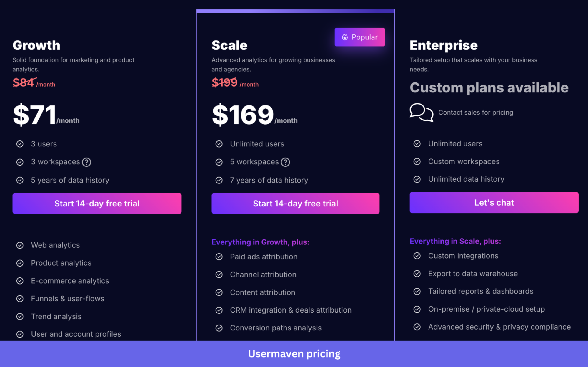Click the checkmark beside Custom integrations
The image size is (588, 367).
coord(417,256)
